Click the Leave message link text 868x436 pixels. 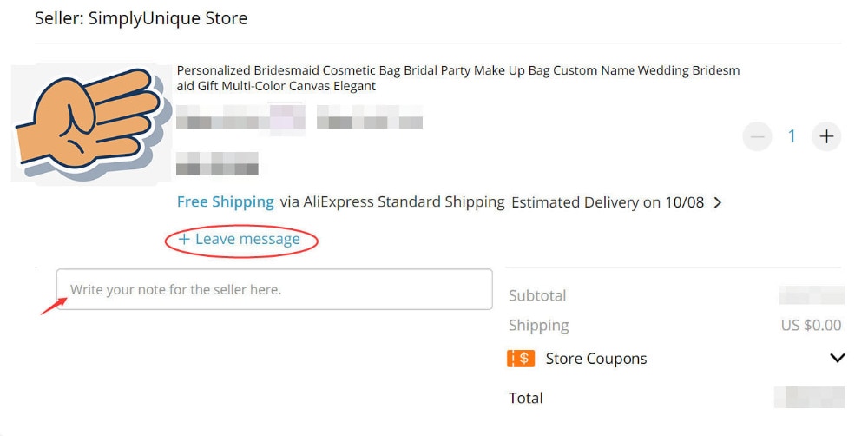point(247,240)
